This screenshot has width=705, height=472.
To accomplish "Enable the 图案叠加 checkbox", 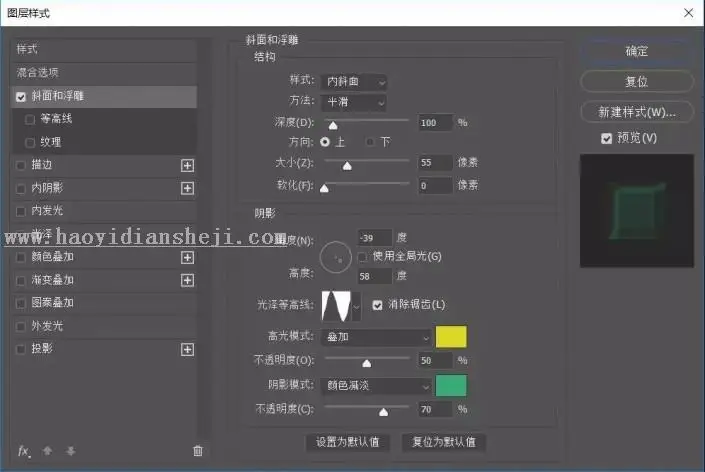I will click(21, 303).
